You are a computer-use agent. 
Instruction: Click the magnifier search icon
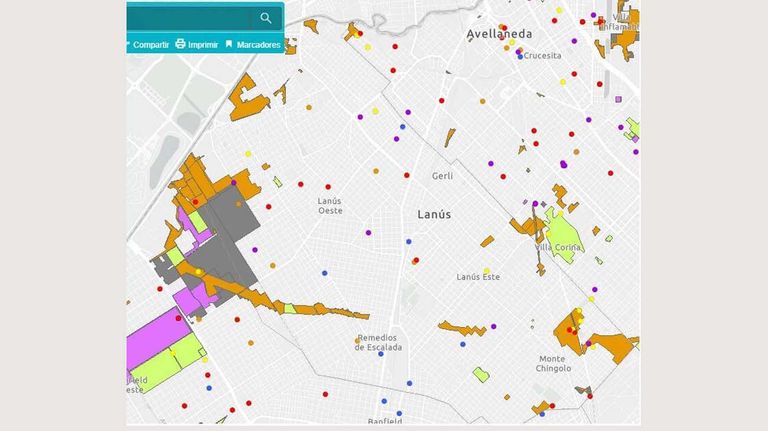tap(265, 18)
